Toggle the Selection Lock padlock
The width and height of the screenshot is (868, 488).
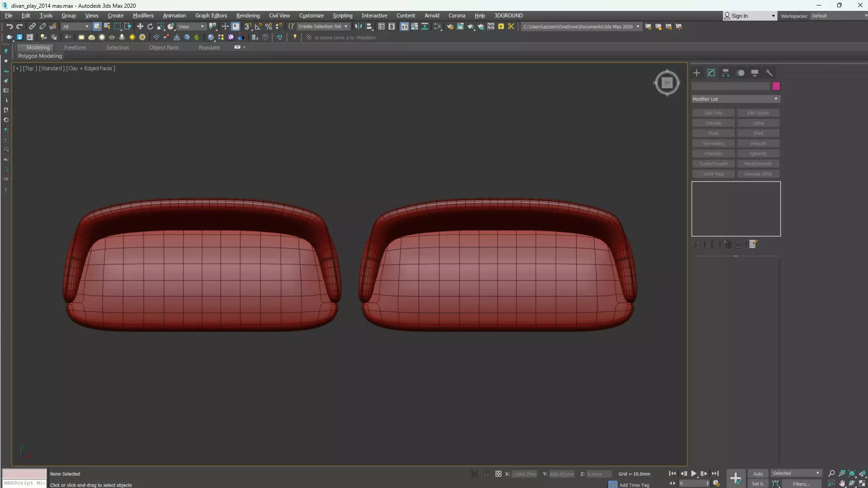[x=486, y=474]
